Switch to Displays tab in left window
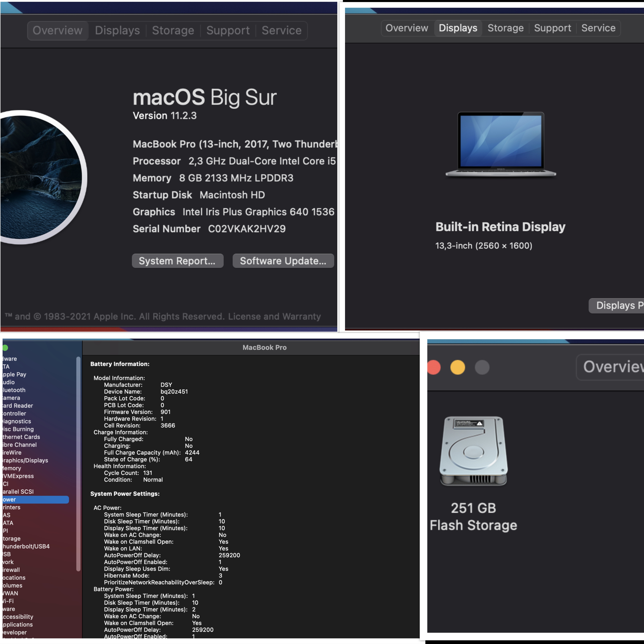The image size is (644, 644). point(117,30)
